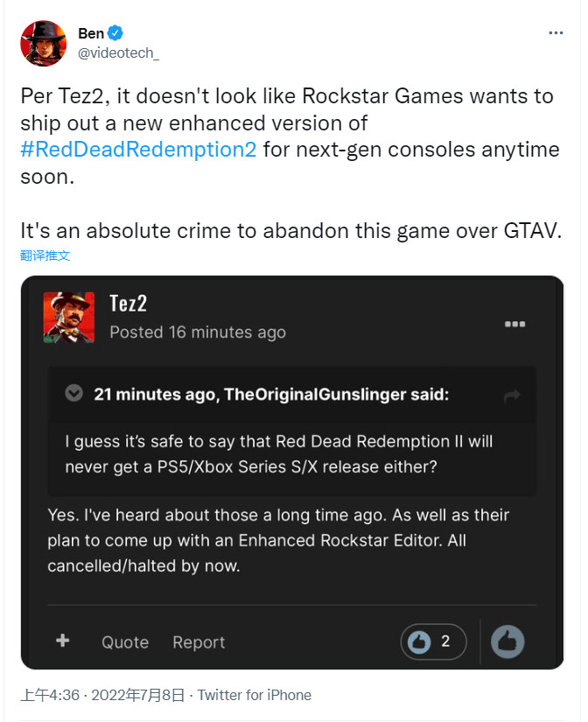The height and width of the screenshot is (722, 588).
Task: Click the display name Ben
Action: [x=90, y=33]
